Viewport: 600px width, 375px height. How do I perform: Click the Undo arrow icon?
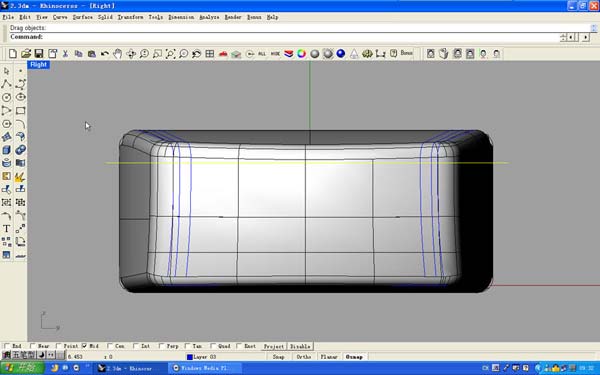(x=104, y=54)
